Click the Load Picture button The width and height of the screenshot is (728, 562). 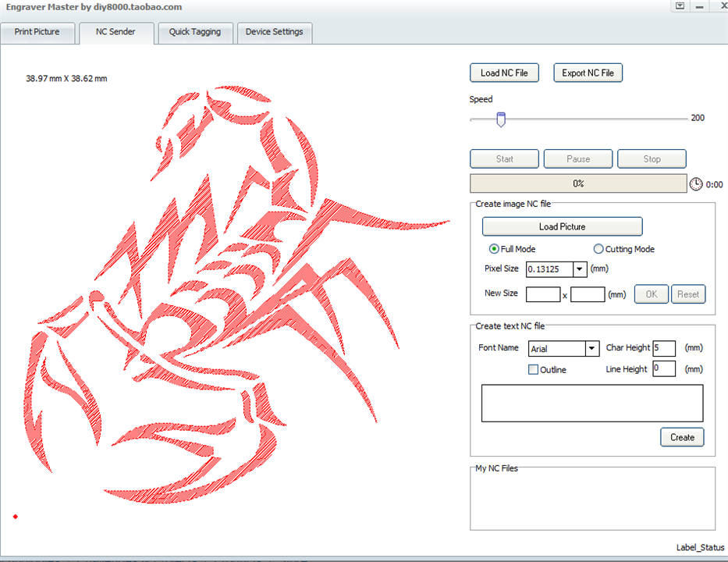coord(562,226)
